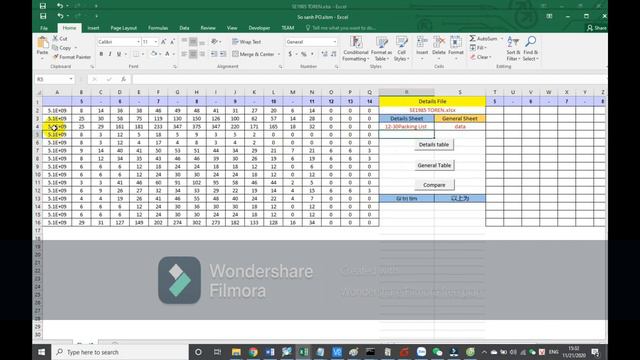This screenshot has height=360, width=640.
Task: Open the Orientation text angle tool
Action: coord(214,42)
